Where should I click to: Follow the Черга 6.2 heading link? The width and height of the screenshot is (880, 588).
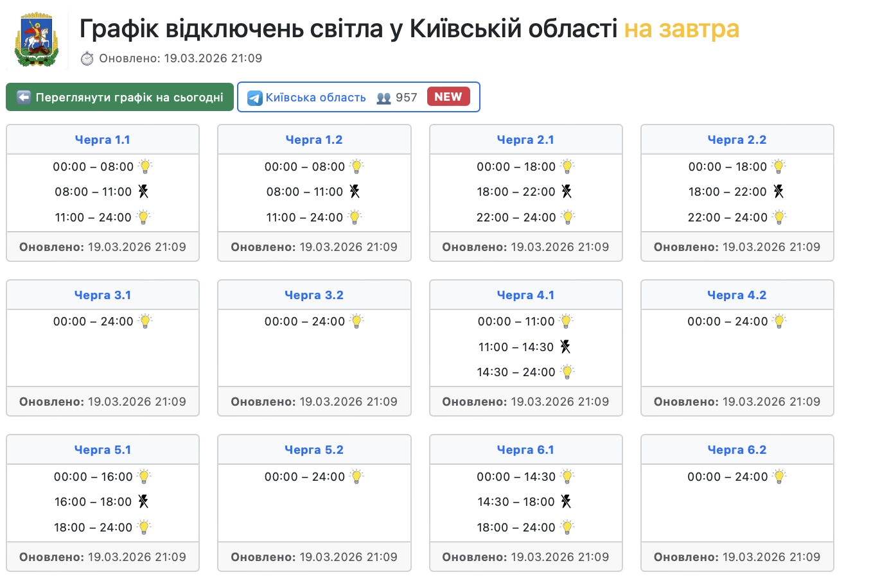point(737,450)
